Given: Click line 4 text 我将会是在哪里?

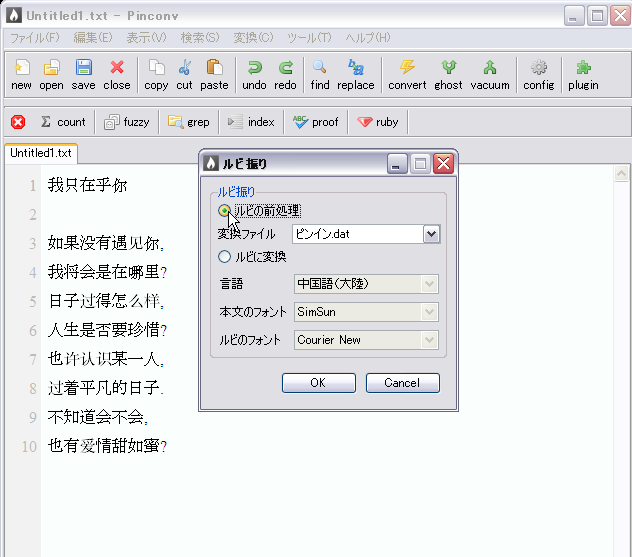Looking at the screenshot, I should tap(107, 272).
